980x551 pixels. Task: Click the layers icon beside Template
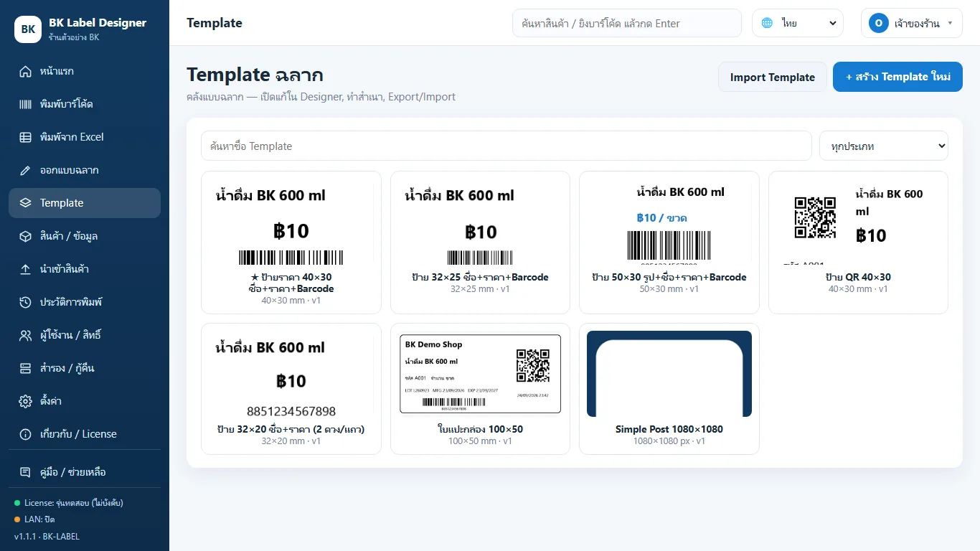coord(26,203)
